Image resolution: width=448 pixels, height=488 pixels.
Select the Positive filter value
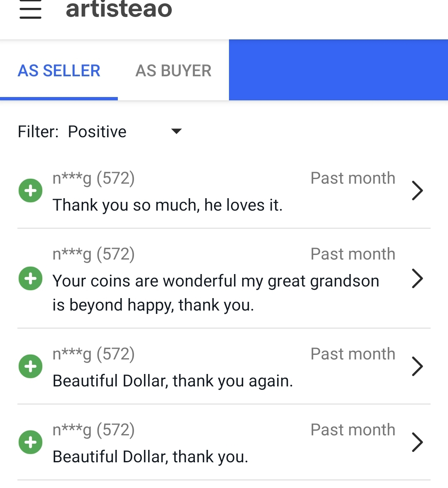click(97, 132)
